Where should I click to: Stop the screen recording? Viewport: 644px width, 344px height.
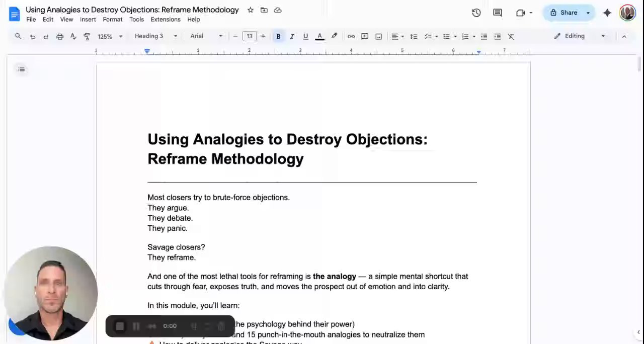point(120,326)
